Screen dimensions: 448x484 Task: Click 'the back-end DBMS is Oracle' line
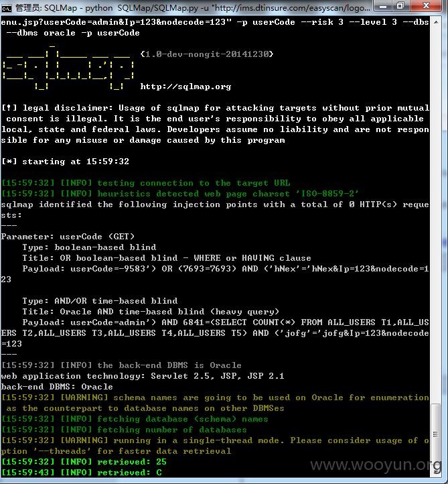click(121, 365)
